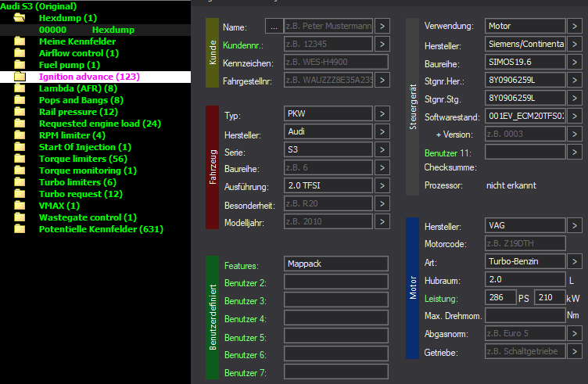Click the Requested engine load folder icon
This screenshot has height=384, width=588.
20,124
